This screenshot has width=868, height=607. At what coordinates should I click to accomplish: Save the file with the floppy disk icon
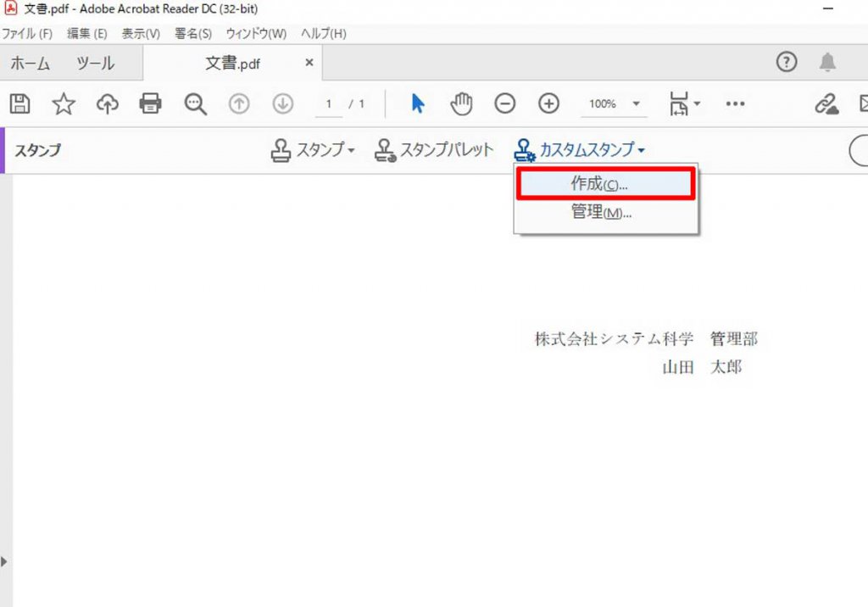(x=20, y=103)
